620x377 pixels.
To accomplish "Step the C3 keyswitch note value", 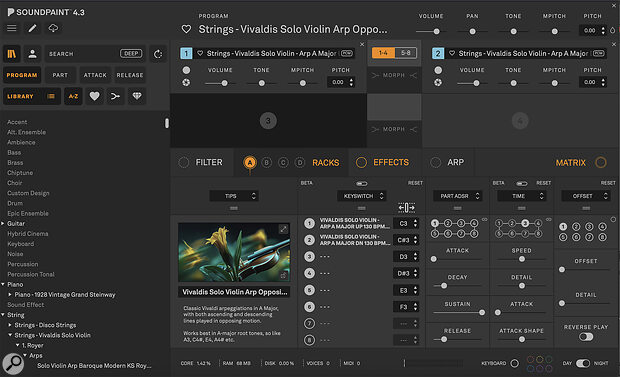I will (415, 224).
